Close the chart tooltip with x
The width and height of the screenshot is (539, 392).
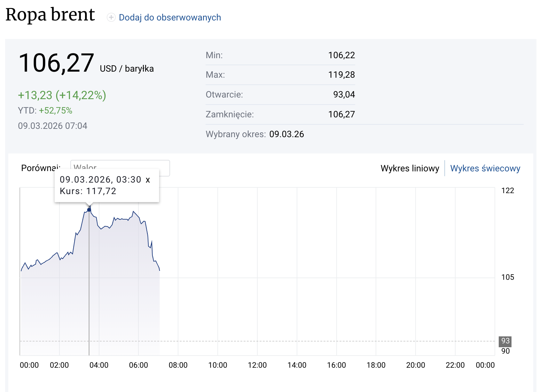[148, 180]
